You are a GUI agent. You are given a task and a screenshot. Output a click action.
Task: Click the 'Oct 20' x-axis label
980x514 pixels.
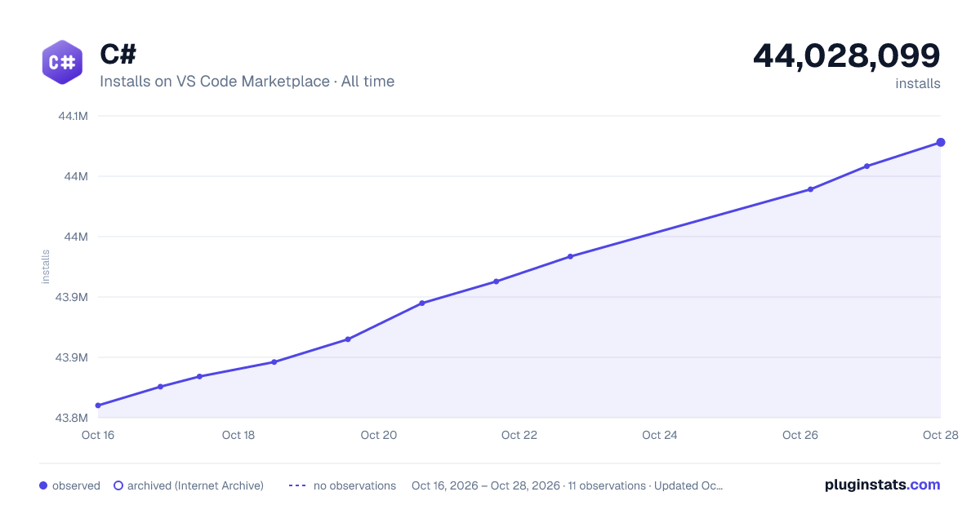(379, 435)
